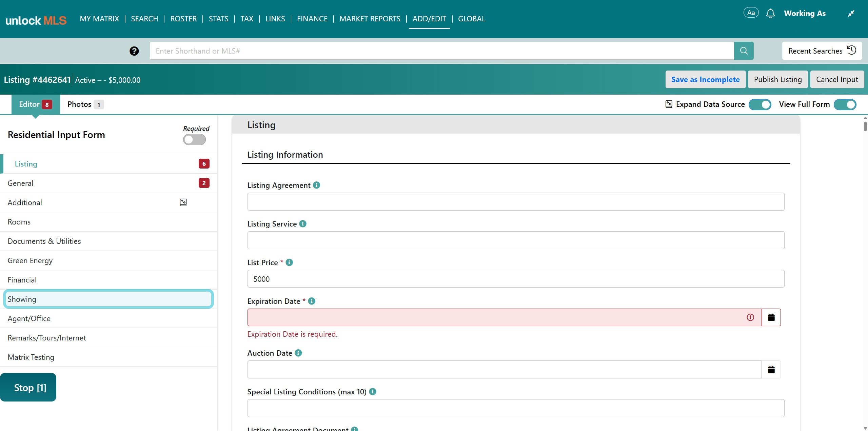Image resolution: width=868 pixels, height=431 pixels.
Task: Click the Shorthand or MLS# search box
Action: point(442,51)
